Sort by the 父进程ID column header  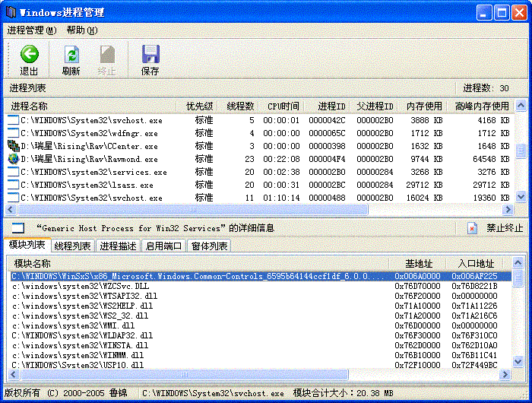click(x=373, y=106)
